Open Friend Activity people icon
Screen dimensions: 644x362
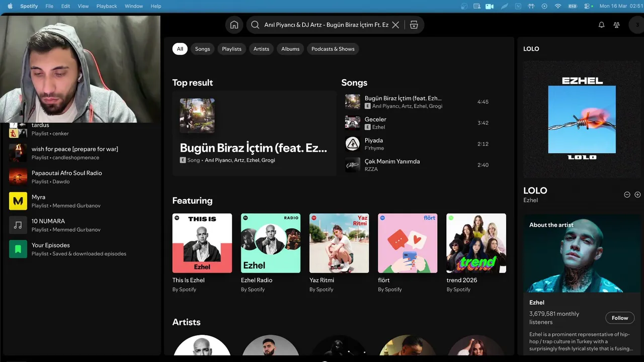tap(616, 25)
